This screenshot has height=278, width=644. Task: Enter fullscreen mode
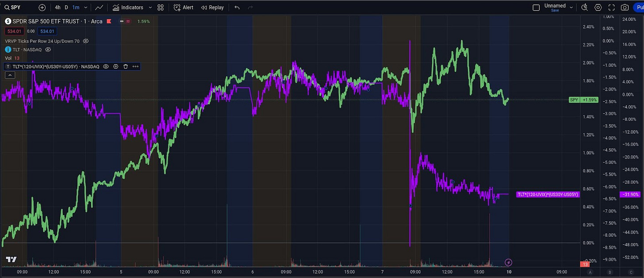click(612, 8)
